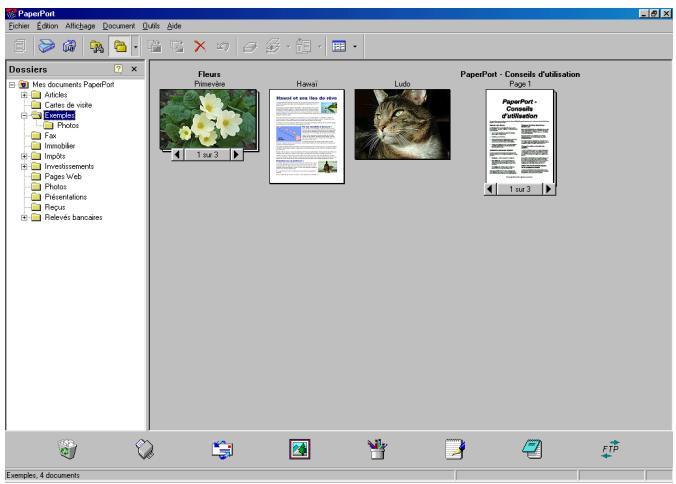
Task: Select PaperPort Conseils d'utilisation document thumbnail
Action: pos(520,136)
